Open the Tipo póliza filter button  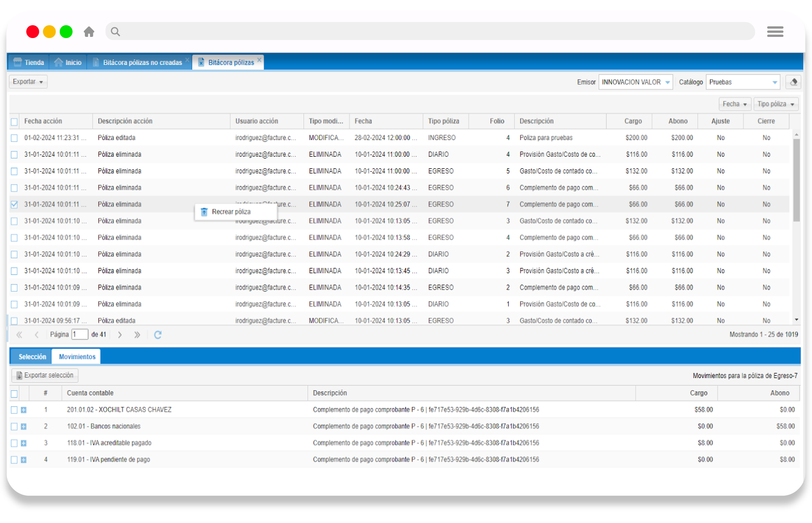(775, 104)
